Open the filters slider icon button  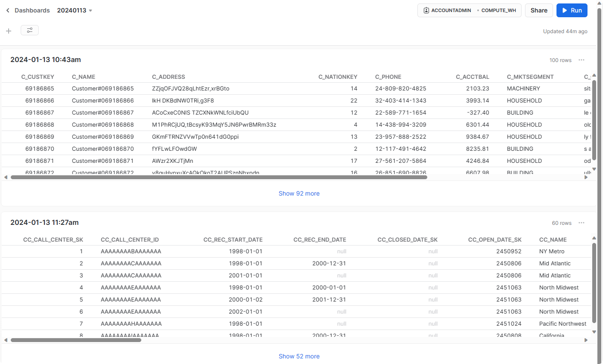pyautogui.click(x=30, y=30)
